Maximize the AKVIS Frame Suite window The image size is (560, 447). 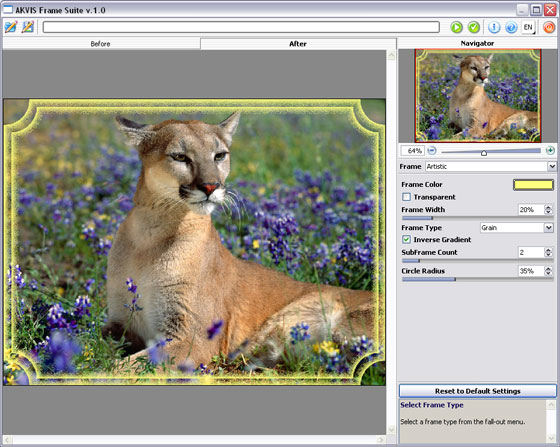tap(536, 10)
